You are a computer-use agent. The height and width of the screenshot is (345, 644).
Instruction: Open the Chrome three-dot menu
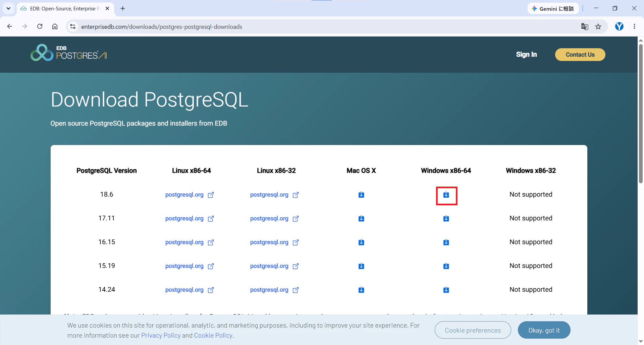click(x=634, y=26)
